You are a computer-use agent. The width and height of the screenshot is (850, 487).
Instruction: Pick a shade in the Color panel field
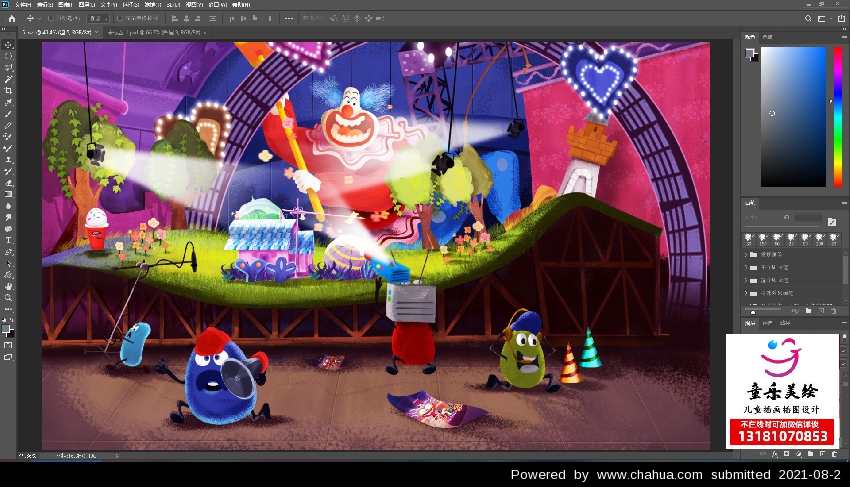[x=793, y=117]
